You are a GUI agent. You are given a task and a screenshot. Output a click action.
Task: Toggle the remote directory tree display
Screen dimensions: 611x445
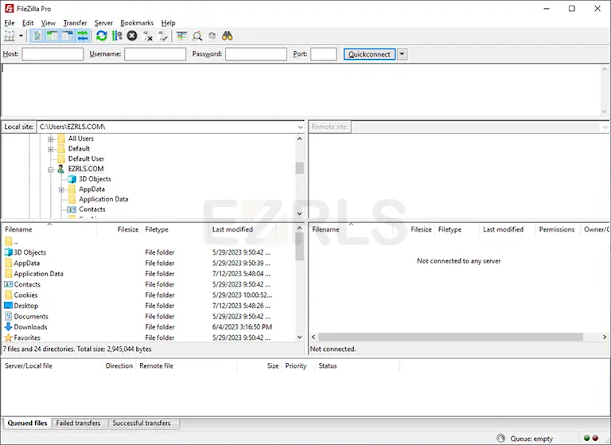click(x=67, y=36)
